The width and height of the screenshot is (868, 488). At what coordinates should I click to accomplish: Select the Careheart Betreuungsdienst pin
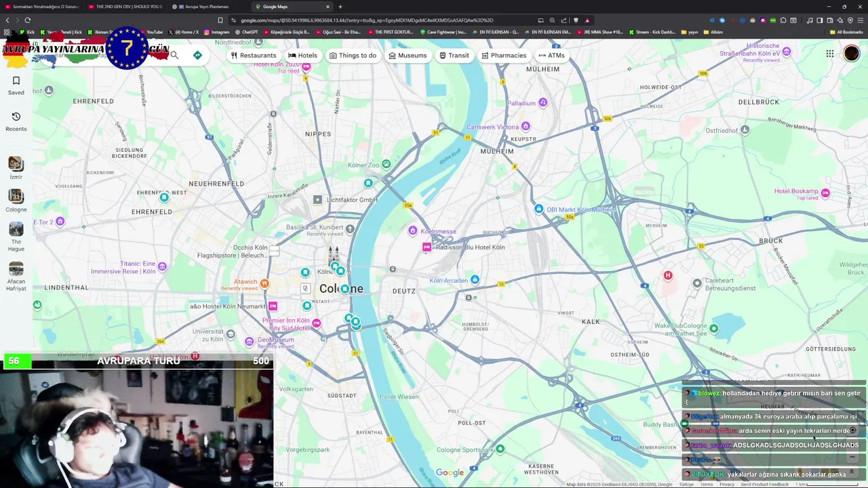point(697,283)
